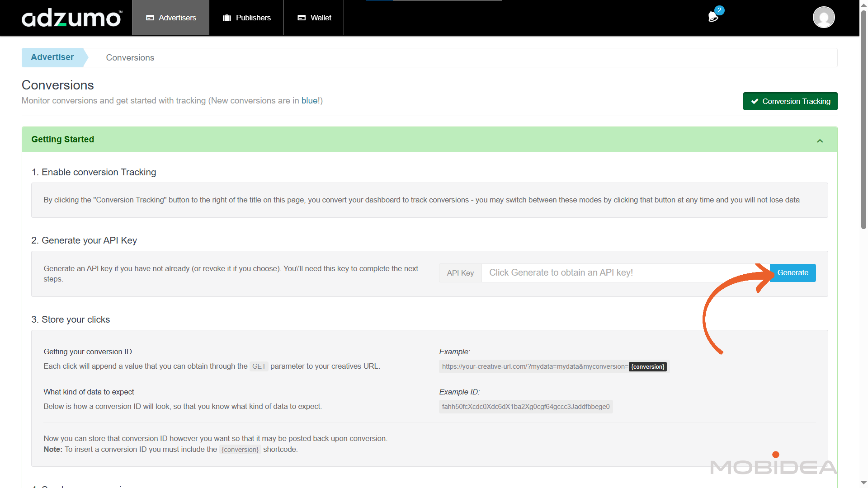This screenshot has width=868, height=488.
Task: Click the checkmark on Conversion Tracking
Action: [x=754, y=101]
